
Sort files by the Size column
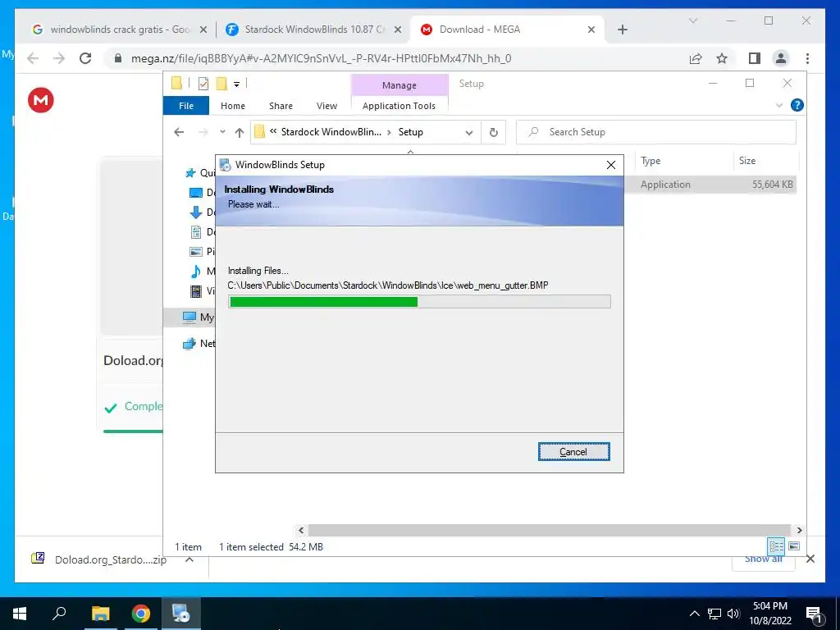tap(747, 161)
